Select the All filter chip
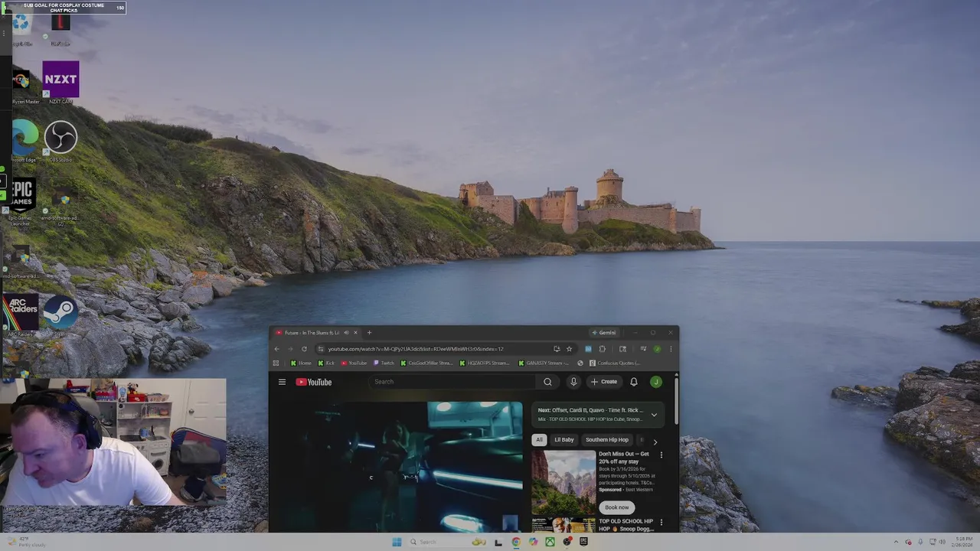980x551 pixels. tap(539, 440)
